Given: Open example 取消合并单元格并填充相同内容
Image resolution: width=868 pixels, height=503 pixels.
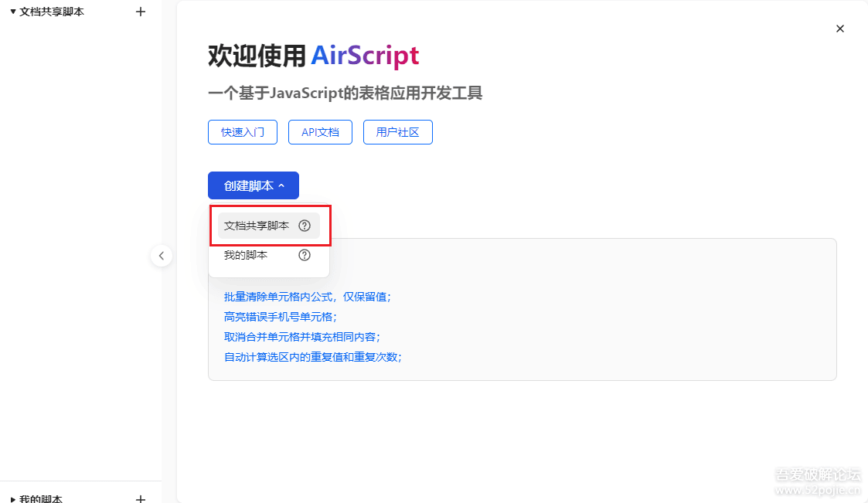Looking at the screenshot, I should [x=301, y=337].
